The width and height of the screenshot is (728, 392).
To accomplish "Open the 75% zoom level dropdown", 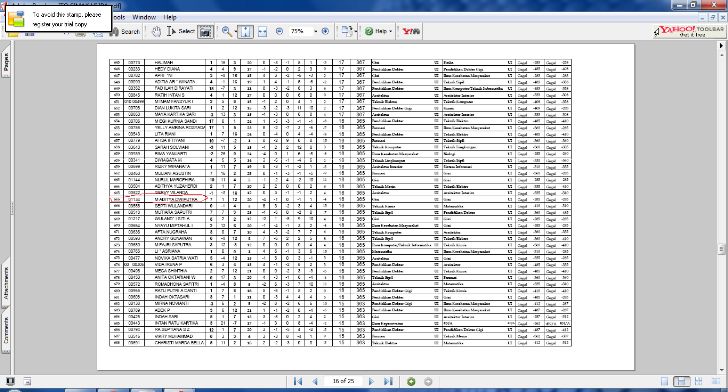I will pyautogui.click(x=316, y=31).
